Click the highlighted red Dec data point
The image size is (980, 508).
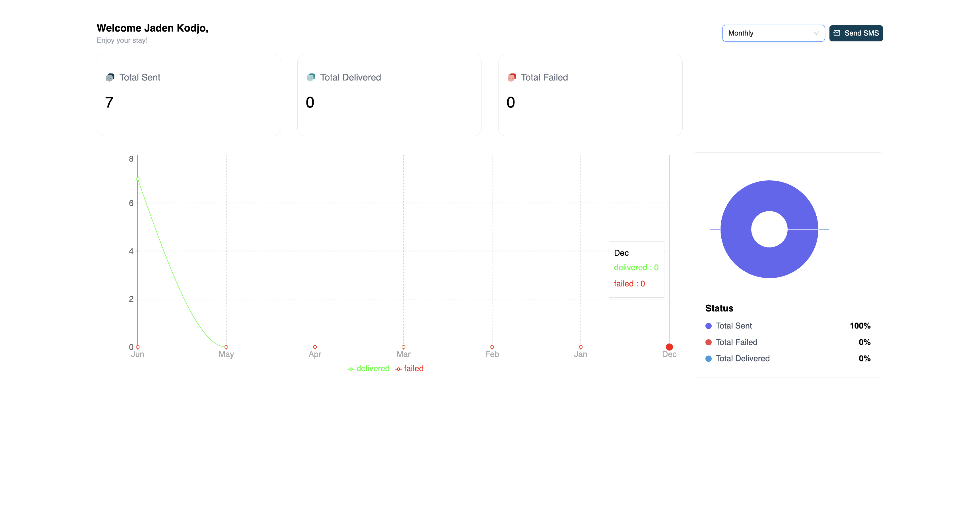(669, 347)
